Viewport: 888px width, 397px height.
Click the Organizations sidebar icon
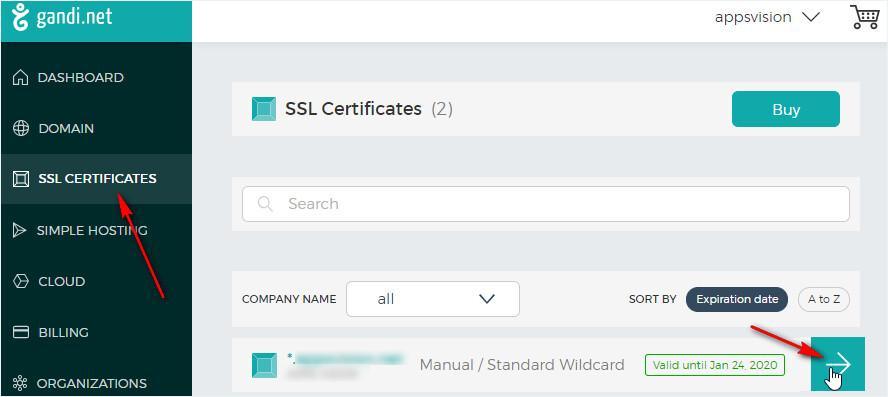coord(20,383)
